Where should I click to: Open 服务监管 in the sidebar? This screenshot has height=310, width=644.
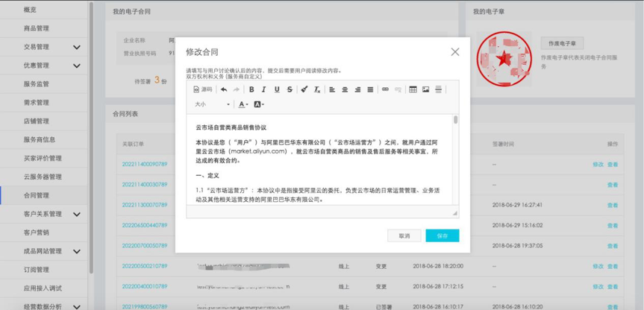point(36,83)
